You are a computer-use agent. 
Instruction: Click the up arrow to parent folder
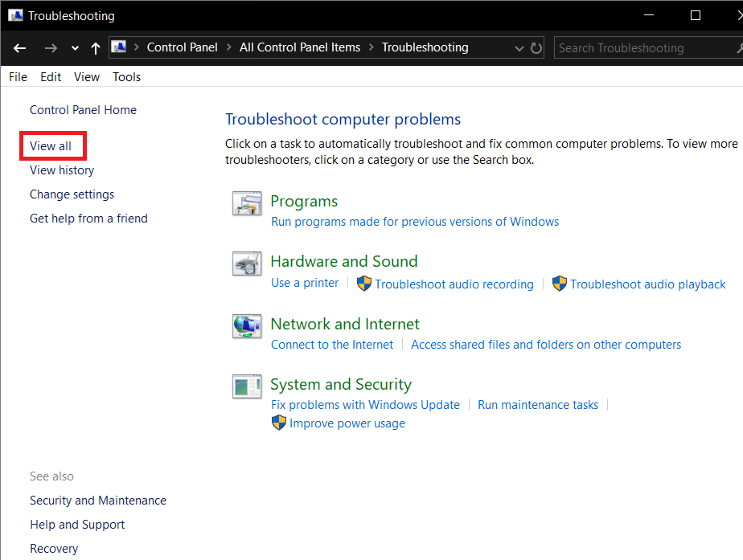(x=96, y=48)
